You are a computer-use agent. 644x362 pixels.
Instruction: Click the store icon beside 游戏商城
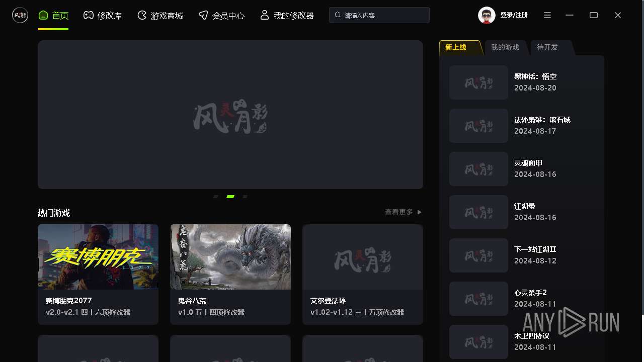pos(142,16)
